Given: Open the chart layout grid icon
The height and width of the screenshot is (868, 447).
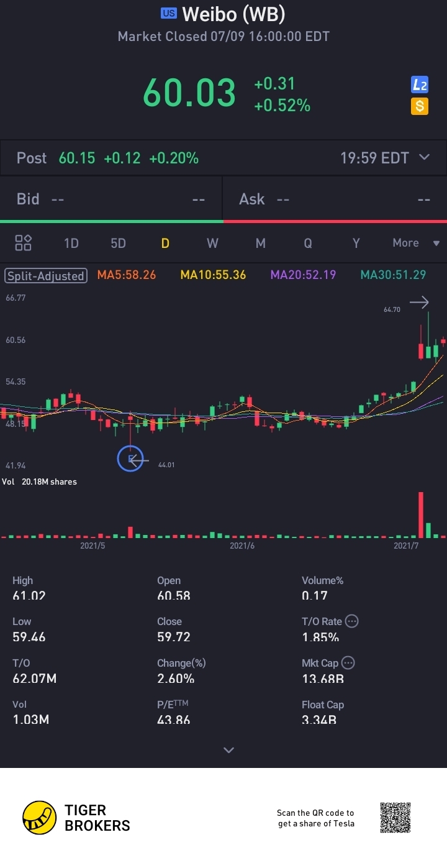Looking at the screenshot, I should pos(23,243).
